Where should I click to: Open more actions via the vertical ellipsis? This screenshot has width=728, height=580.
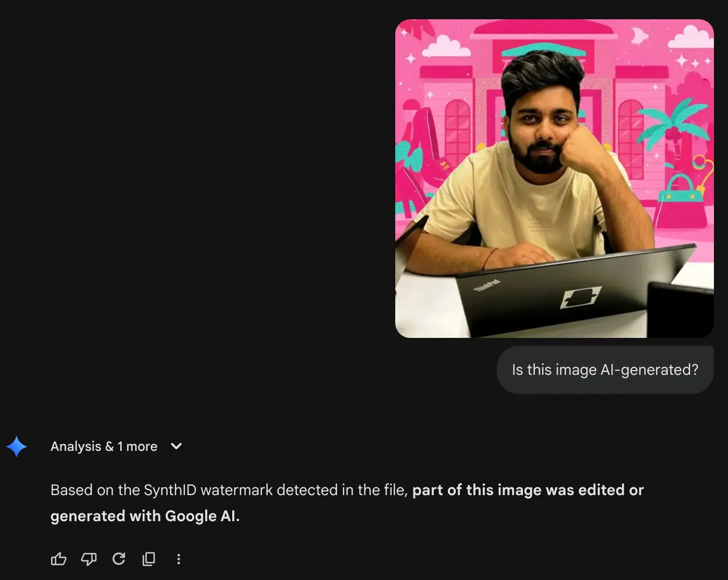coord(179,559)
